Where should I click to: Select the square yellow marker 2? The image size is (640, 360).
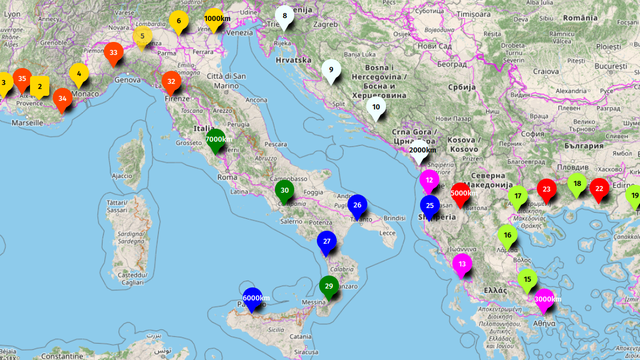click(x=40, y=87)
